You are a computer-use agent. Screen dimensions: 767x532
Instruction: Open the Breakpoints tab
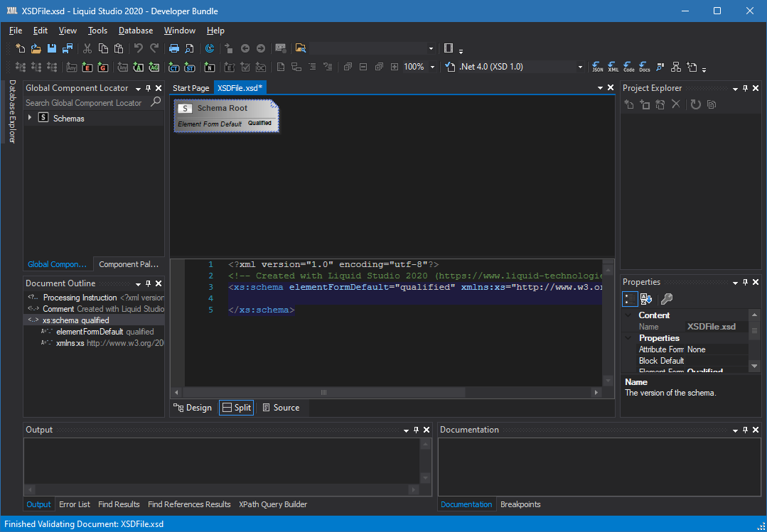point(520,504)
